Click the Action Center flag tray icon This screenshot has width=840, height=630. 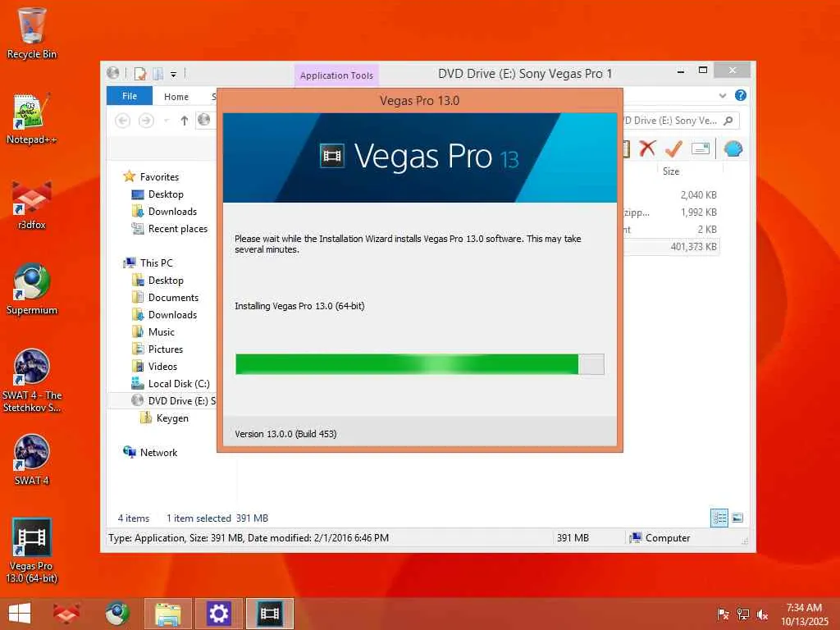pyautogui.click(x=723, y=614)
